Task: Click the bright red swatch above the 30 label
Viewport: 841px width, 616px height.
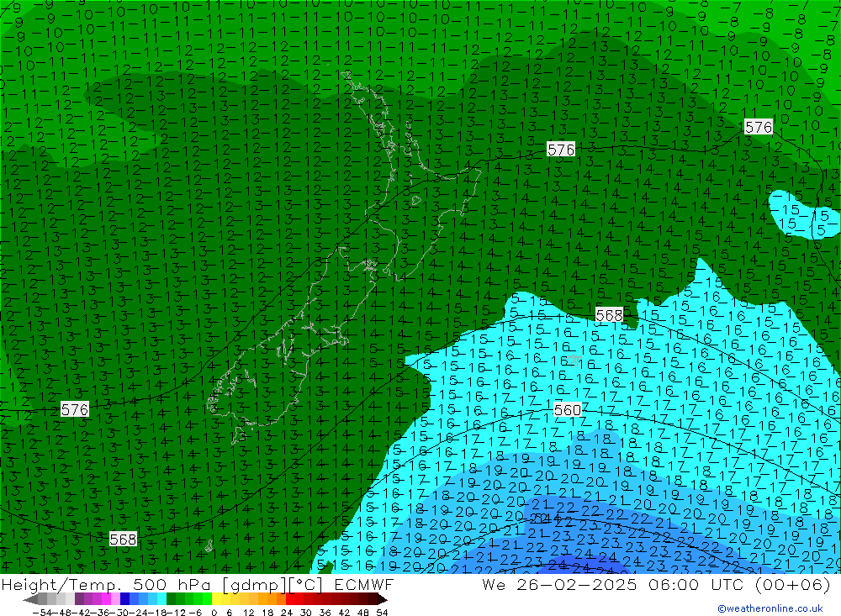Action: tap(309, 599)
